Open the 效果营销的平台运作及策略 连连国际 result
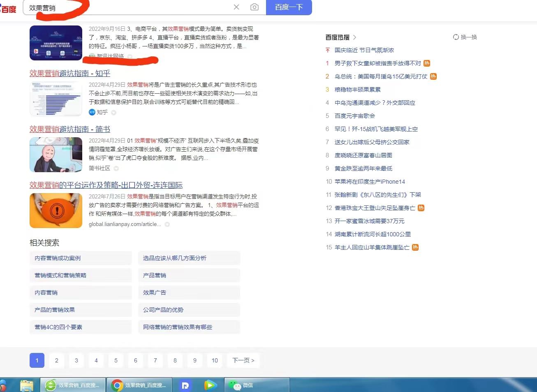 coord(106,185)
